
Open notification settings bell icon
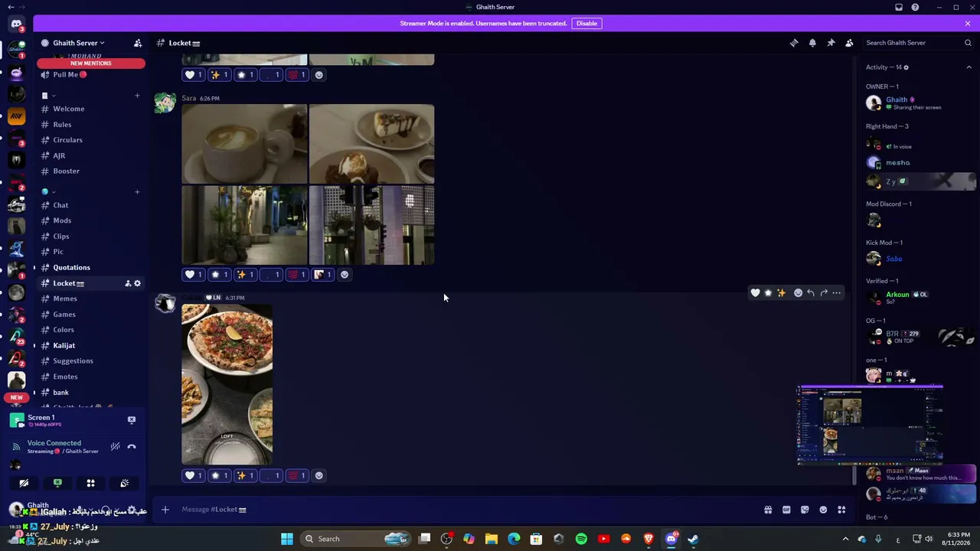tap(812, 43)
